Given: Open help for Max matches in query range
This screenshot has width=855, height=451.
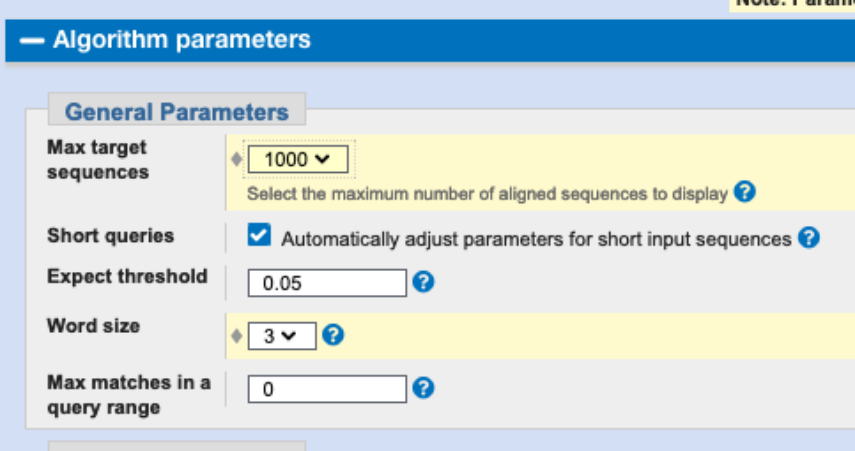Looking at the screenshot, I should point(423,388).
